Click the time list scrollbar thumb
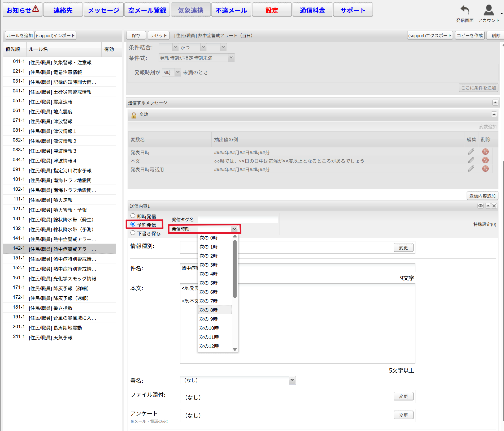This screenshot has width=504, height=431. point(235,269)
